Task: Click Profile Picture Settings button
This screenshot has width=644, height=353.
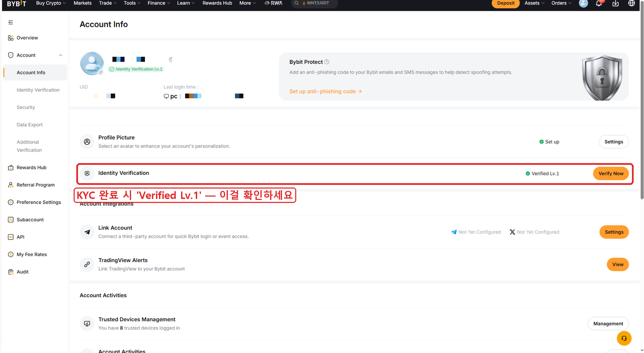Action: coord(613,142)
